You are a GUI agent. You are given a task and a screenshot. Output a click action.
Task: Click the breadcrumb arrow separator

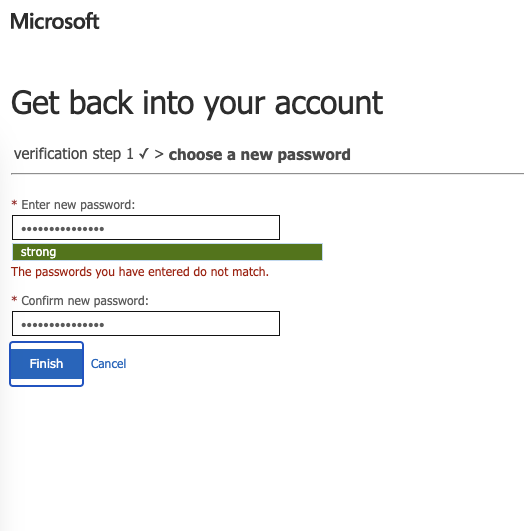(x=159, y=154)
